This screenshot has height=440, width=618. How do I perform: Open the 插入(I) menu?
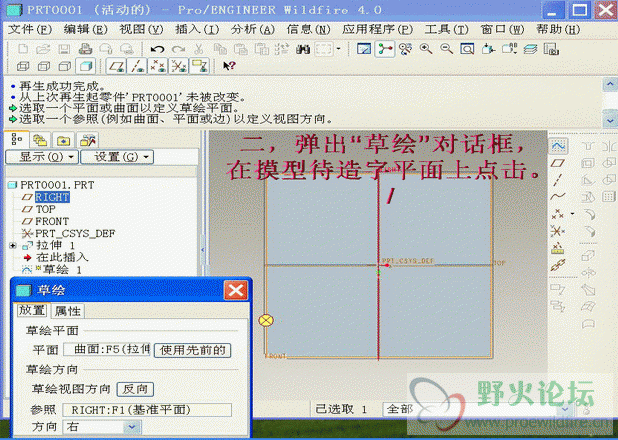(197, 29)
